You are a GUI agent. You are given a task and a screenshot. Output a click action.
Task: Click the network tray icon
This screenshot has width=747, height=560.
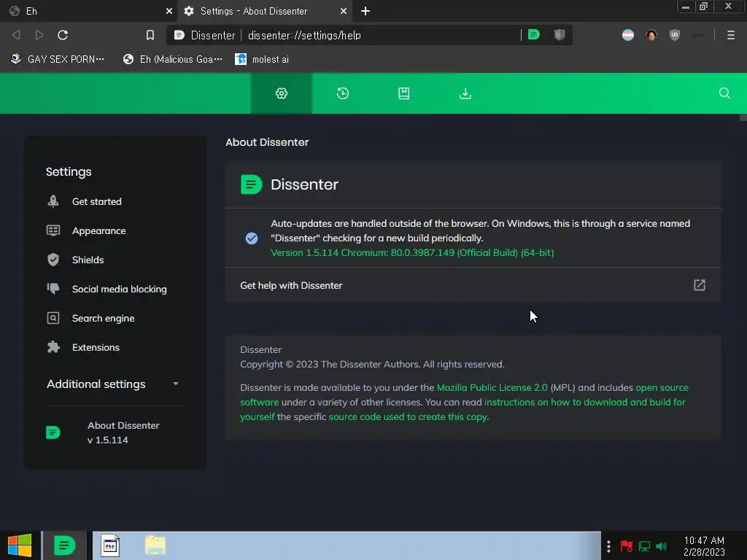(644, 545)
